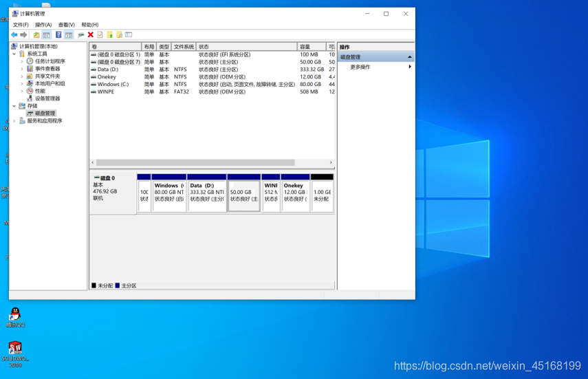This screenshot has height=379, width=588.
Task: Select the Windows (C:) volume row
Action: 213,84
